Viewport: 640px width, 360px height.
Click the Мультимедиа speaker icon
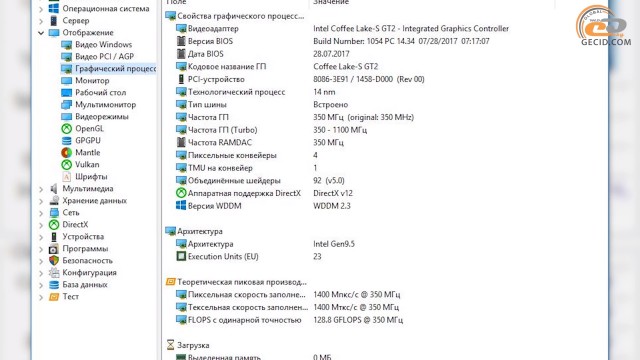(54, 189)
